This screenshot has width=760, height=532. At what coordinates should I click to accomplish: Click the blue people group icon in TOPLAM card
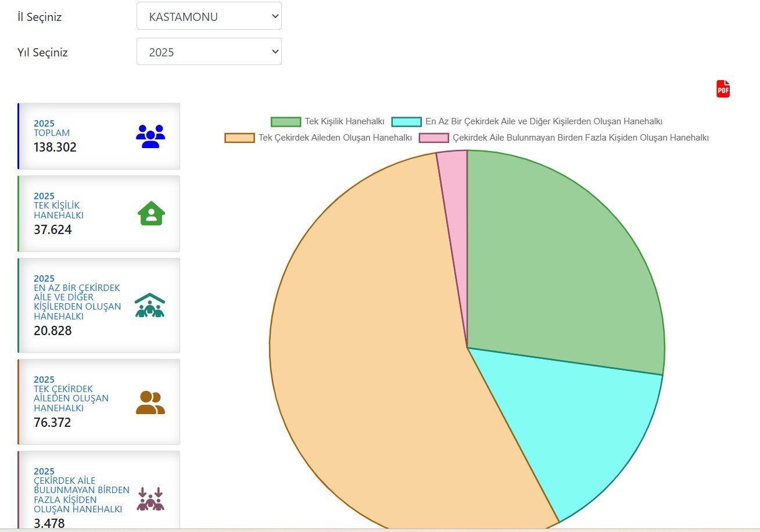(x=150, y=136)
